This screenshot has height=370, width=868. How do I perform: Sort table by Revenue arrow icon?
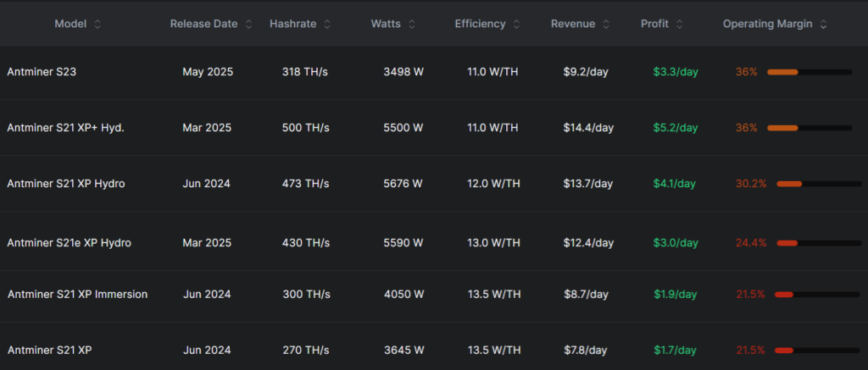pyautogui.click(x=606, y=25)
